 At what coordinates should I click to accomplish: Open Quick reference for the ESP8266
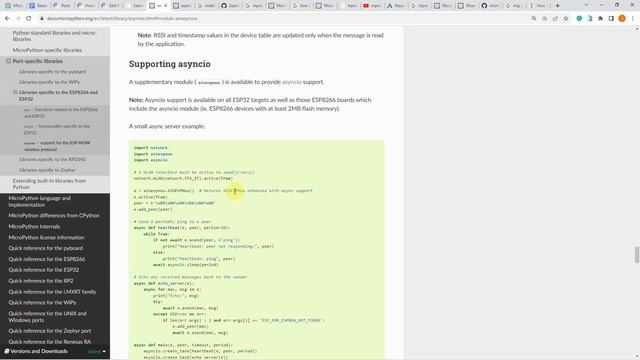click(47, 259)
